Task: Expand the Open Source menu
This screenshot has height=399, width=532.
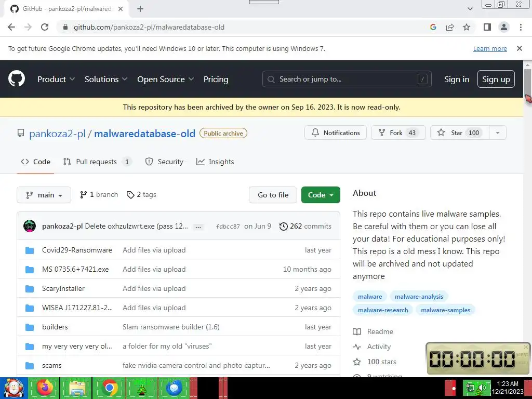Action: coord(166,79)
